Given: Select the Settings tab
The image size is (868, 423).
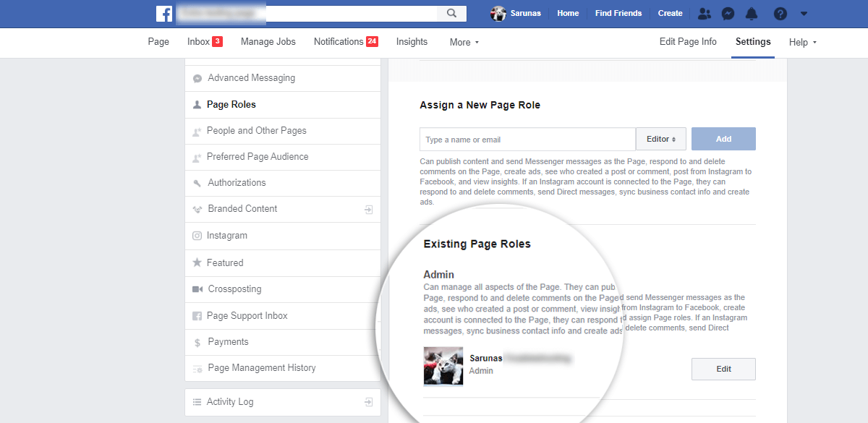Looking at the screenshot, I should (x=753, y=42).
